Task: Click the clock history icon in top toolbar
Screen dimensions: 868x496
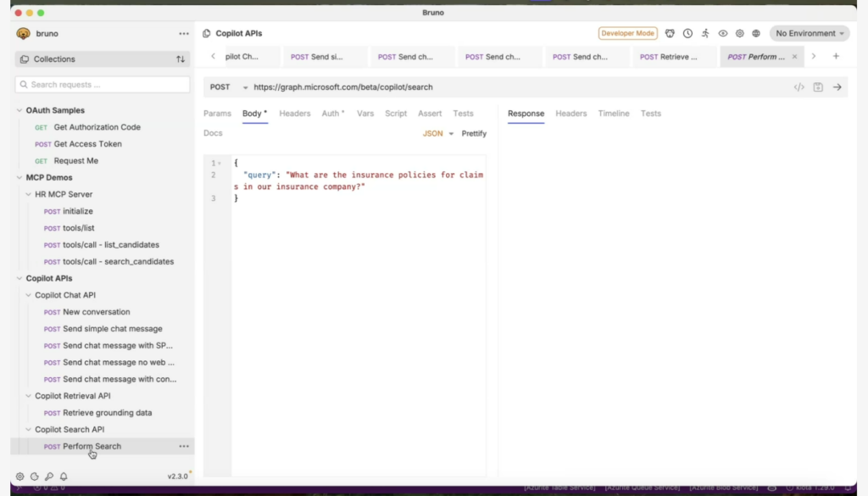Action: click(x=687, y=34)
